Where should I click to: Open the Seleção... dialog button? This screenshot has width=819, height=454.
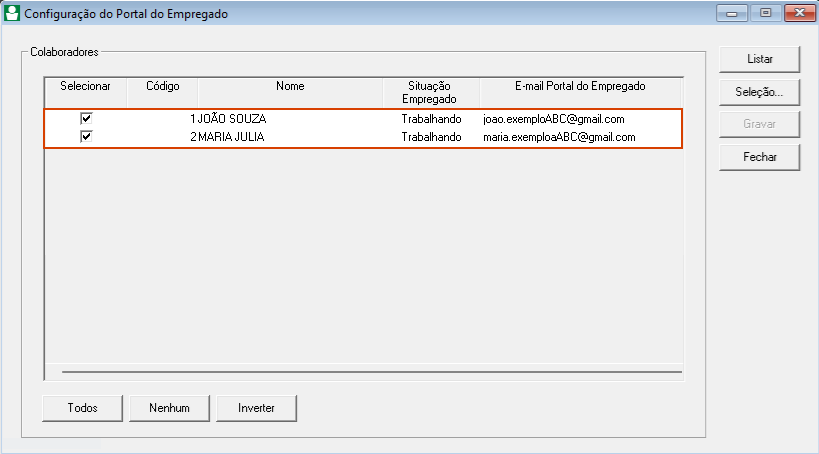click(x=759, y=92)
